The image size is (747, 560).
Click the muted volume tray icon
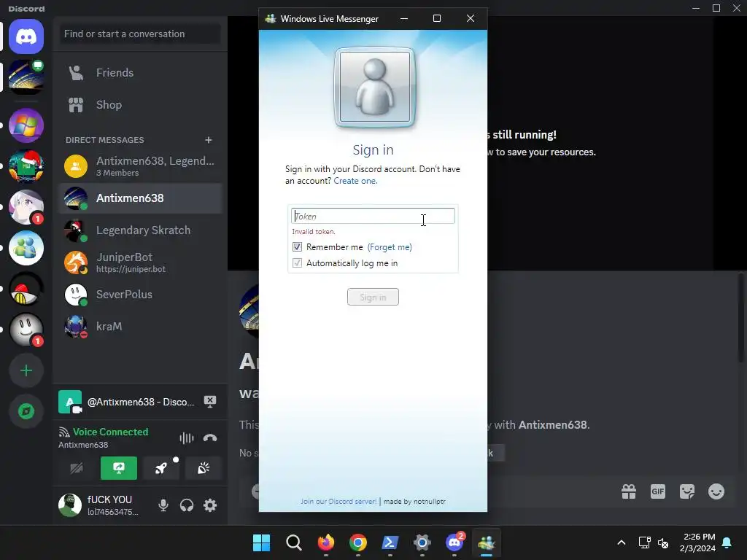662,542
